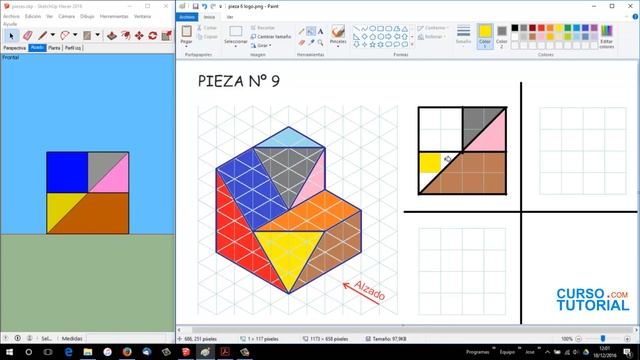This screenshot has height=360, width=640.
Task: Undo the last action in Paint
Action: 204,6
